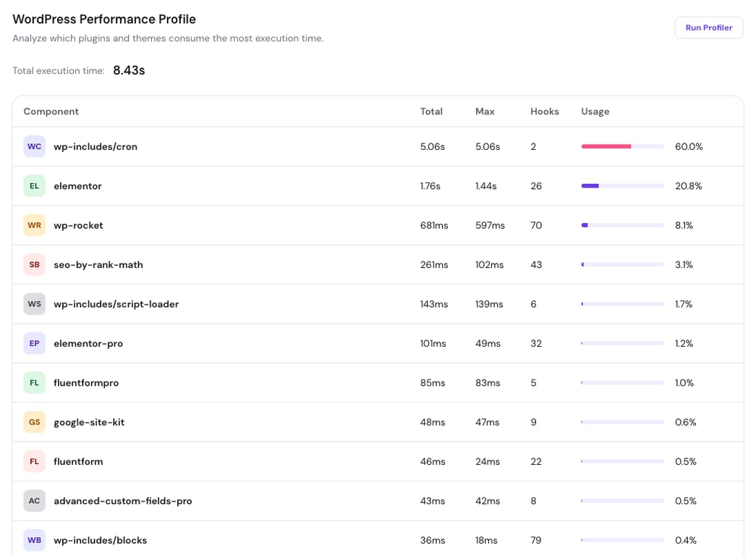Click the EL badge beside elementor
The width and height of the screenshot is (756, 556).
pos(34,185)
